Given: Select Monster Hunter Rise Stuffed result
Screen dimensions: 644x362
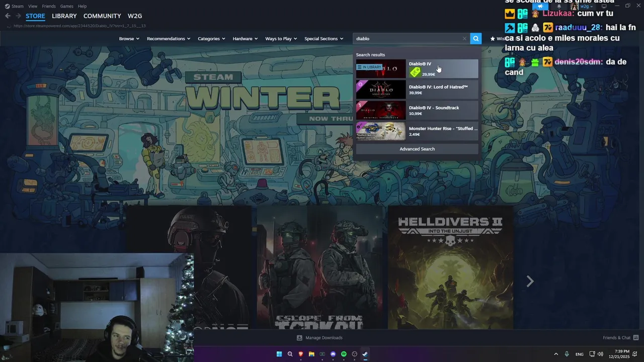Looking at the screenshot, I should (x=417, y=131).
